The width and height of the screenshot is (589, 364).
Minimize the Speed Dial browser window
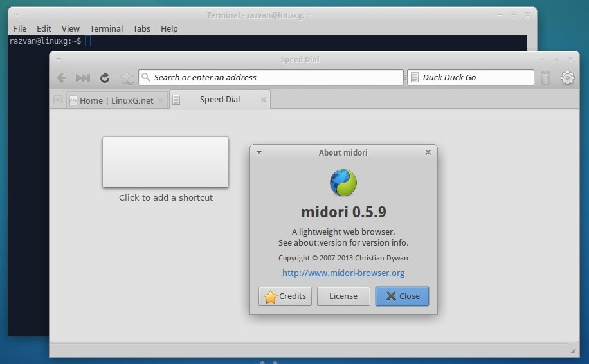(541, 59)
